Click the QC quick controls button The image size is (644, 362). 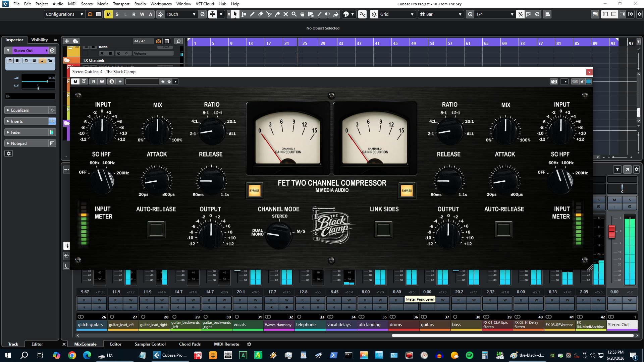pos(575,81)
